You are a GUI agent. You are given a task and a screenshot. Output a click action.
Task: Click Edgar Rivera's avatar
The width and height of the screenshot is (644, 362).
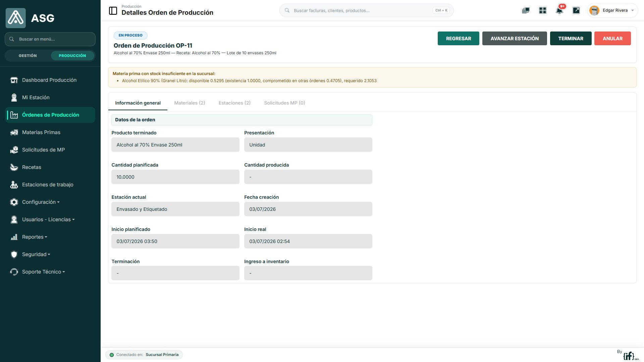coord(594,10)
